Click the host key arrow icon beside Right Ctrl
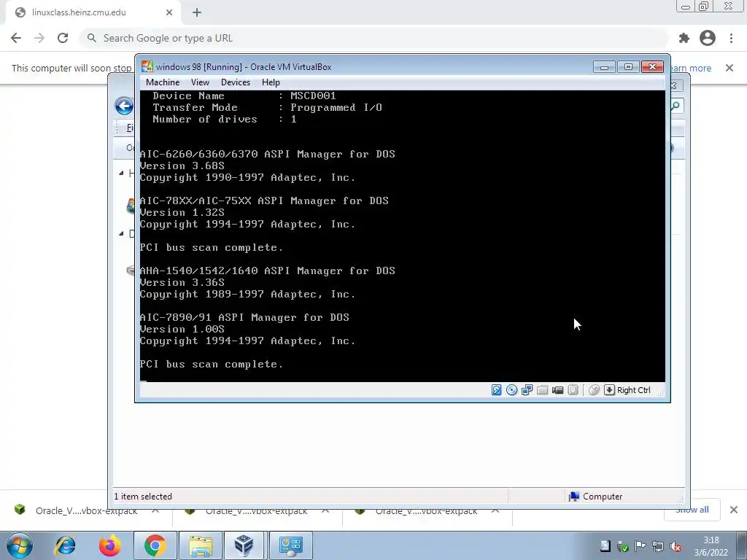 point(609,390)
